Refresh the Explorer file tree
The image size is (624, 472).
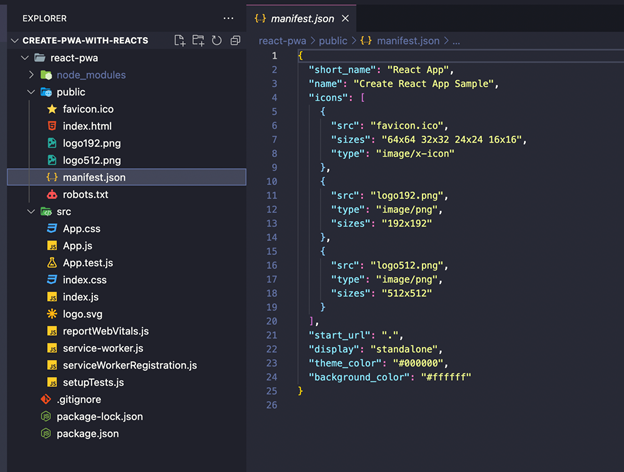(x=216, y=41)
